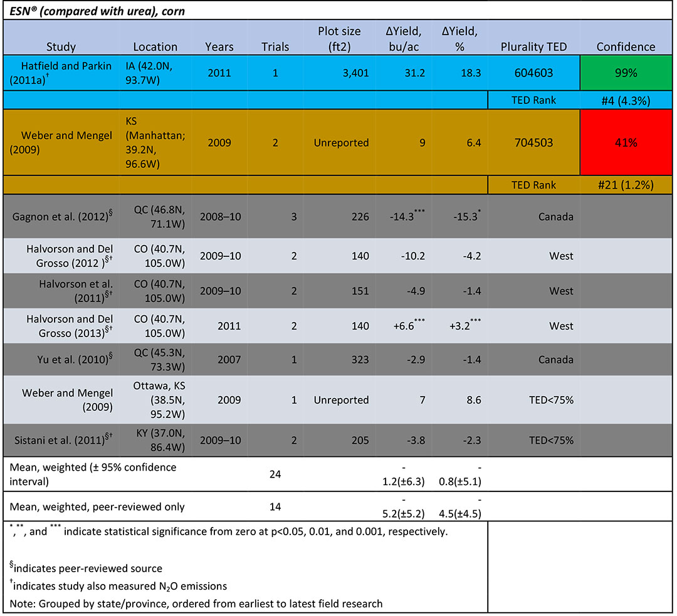The image size is (677, 616).
Task: Select the Ottawa, KS location cell
Action: [x=157, y=400]
